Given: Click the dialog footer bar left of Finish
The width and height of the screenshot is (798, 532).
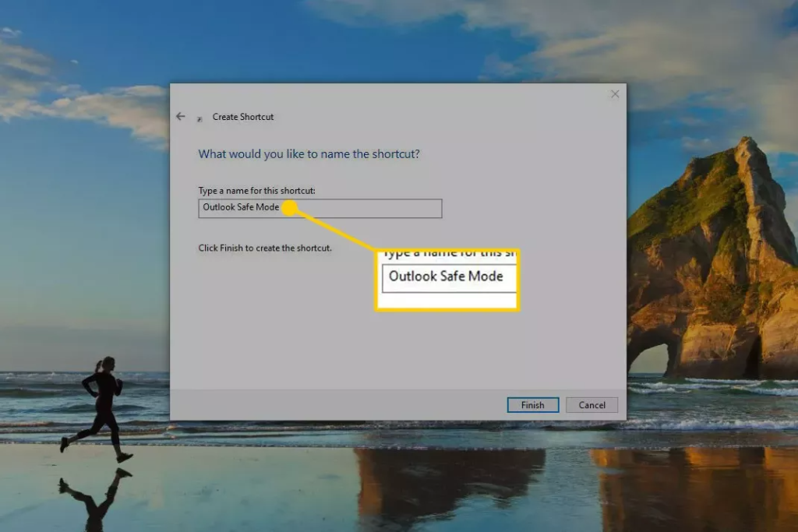Looking at the screenshot, I should tap(335, 405).
